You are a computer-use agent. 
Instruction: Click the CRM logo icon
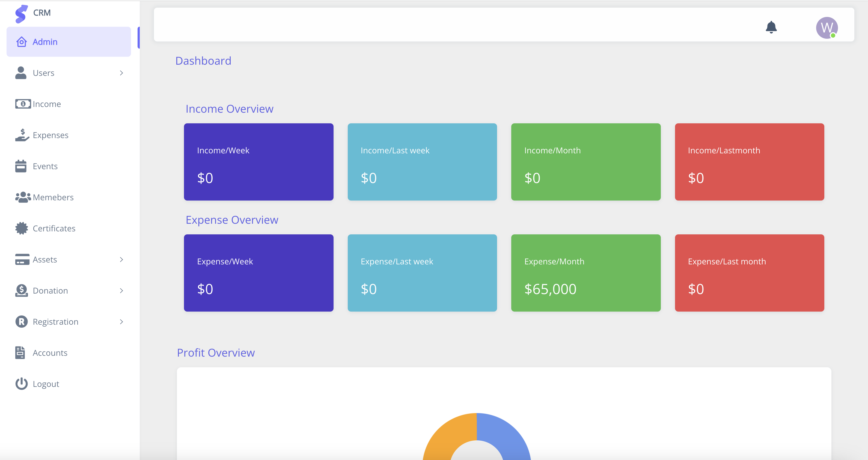21,13
